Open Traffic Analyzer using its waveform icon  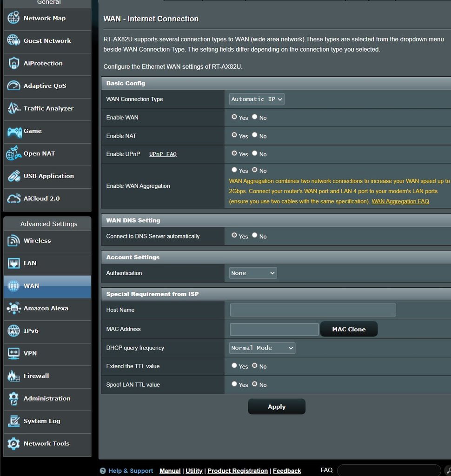pos(14,109)
